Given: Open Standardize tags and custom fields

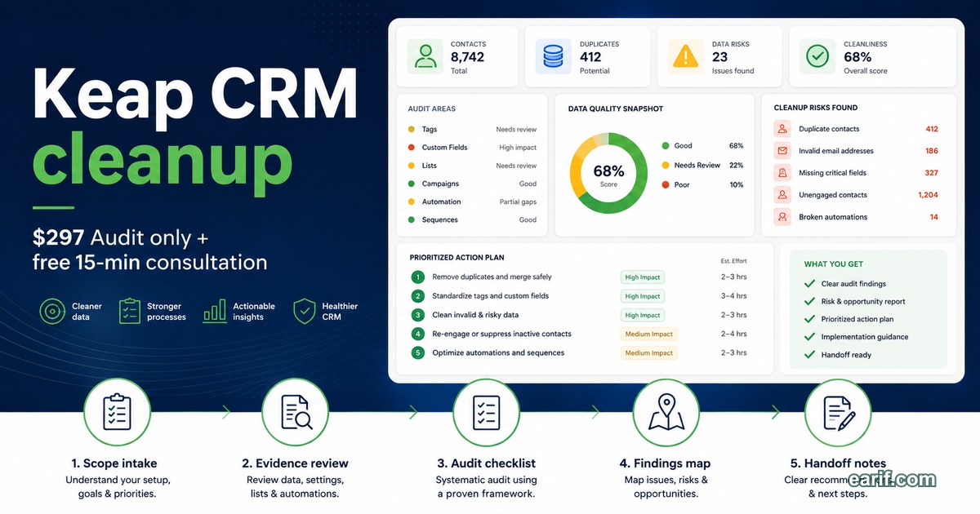Looking at the screenshot, I should 490,296.
